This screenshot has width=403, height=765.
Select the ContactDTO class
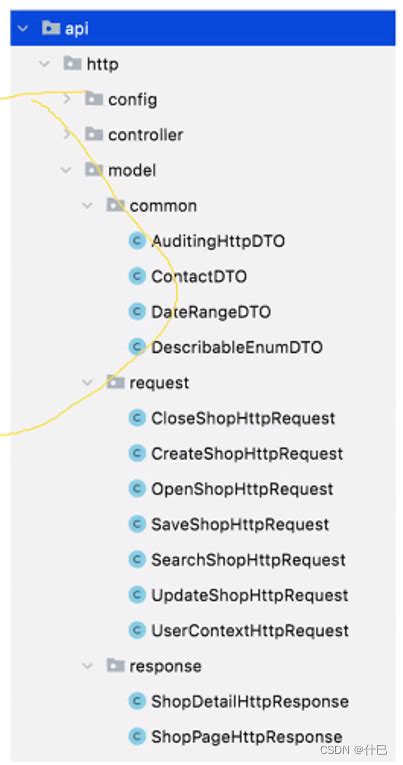199,277
